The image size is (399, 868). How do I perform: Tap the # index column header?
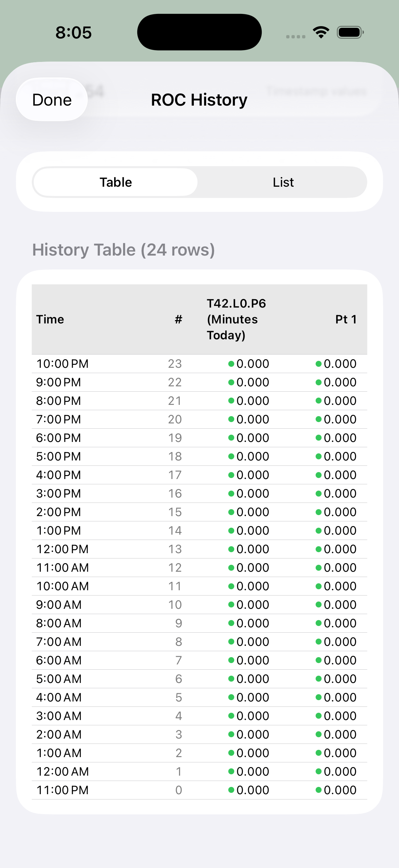[178, 319]
